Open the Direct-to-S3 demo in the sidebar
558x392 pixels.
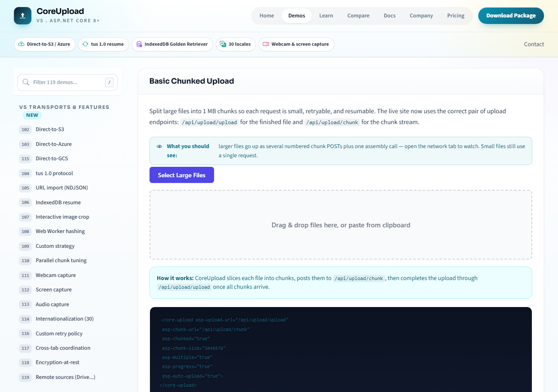click(x=68, y=129)
